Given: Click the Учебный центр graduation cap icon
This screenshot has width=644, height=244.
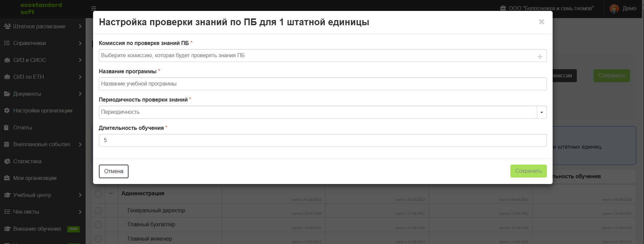Looking at the screenshot, I should pos(7,195).
